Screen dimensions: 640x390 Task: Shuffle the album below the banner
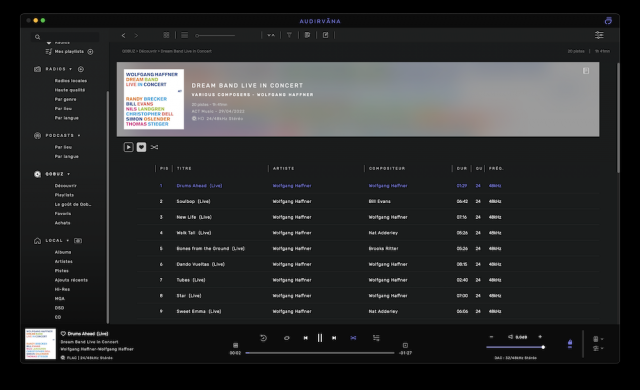point(154,147)
